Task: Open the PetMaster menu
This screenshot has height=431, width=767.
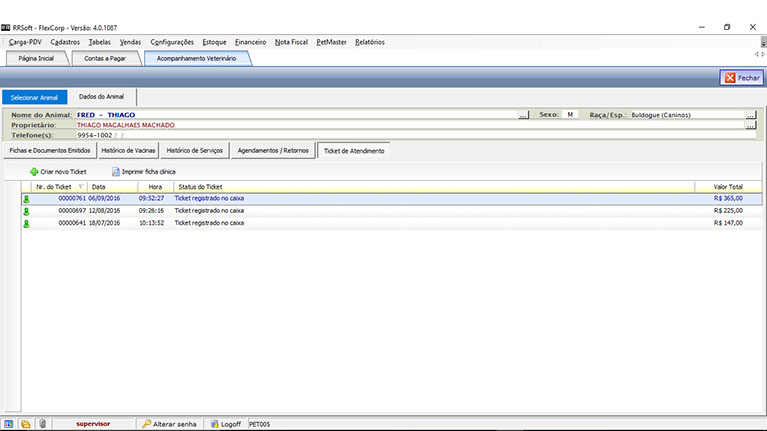Action: click(x=329, y=42)
